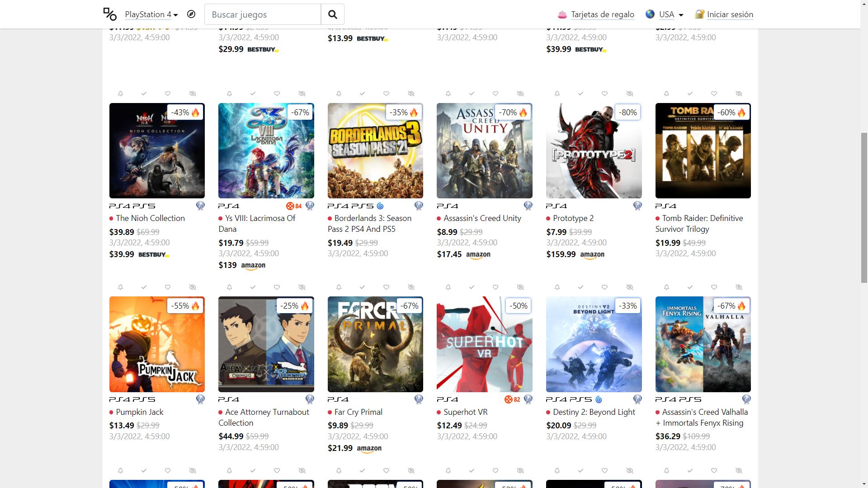Hide Destiny 2 Beyond Light via eye icon
The width and height of the screenshot is (868, 488).
tap(629, 287)
